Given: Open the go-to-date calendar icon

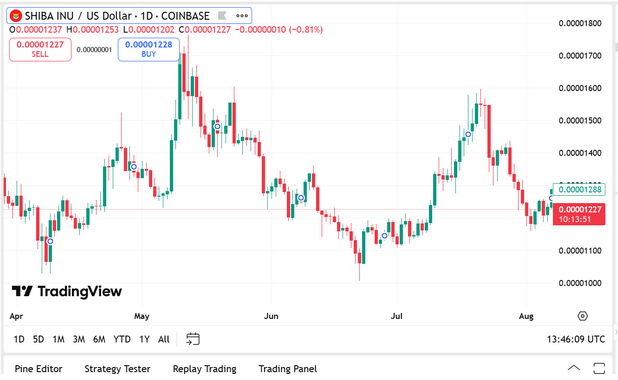Looking at the screenshot, I should [193, 339].
